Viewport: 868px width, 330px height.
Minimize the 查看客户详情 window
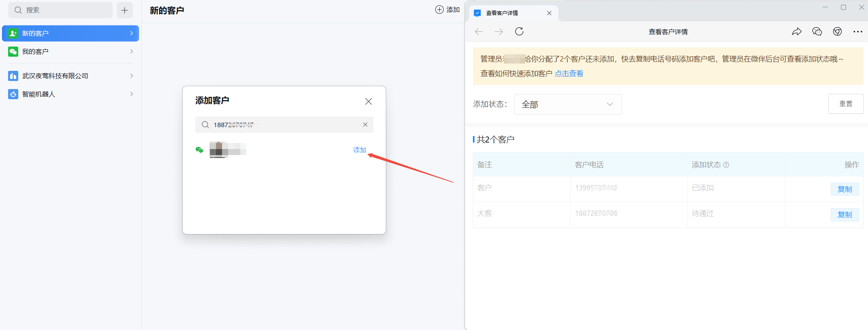825,7
